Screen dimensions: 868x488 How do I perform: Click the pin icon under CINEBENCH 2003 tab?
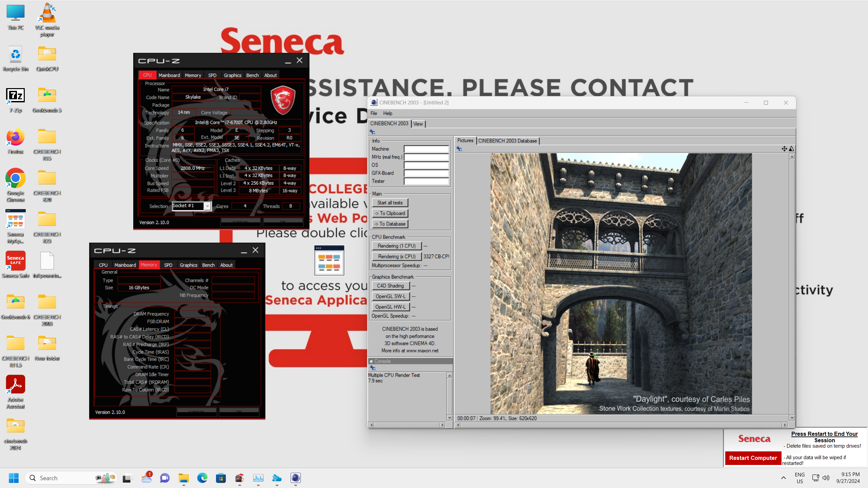372,132
